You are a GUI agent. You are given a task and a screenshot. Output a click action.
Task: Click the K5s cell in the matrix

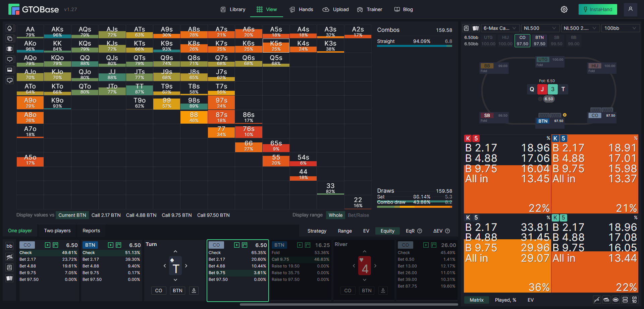(x=276, y=46)
